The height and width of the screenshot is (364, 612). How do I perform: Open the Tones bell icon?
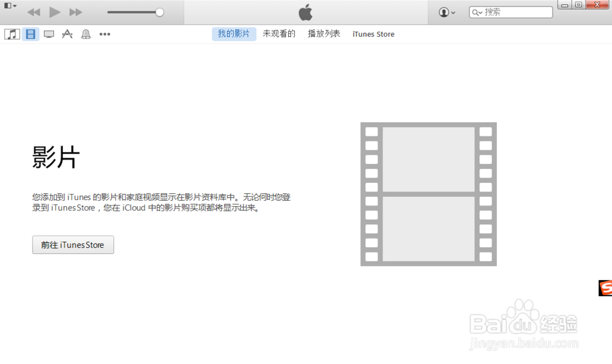86,34
